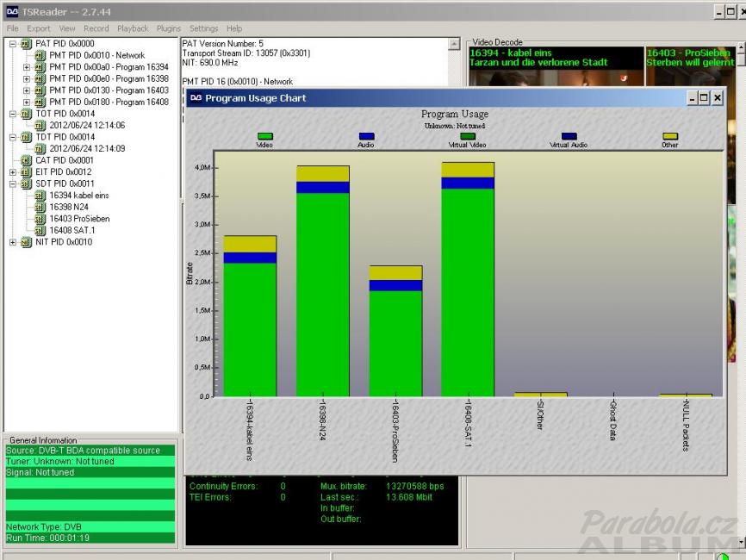This screenshot has height=560, width=746.
Task: Open the Plugins menu
Action: click(169, 28)
